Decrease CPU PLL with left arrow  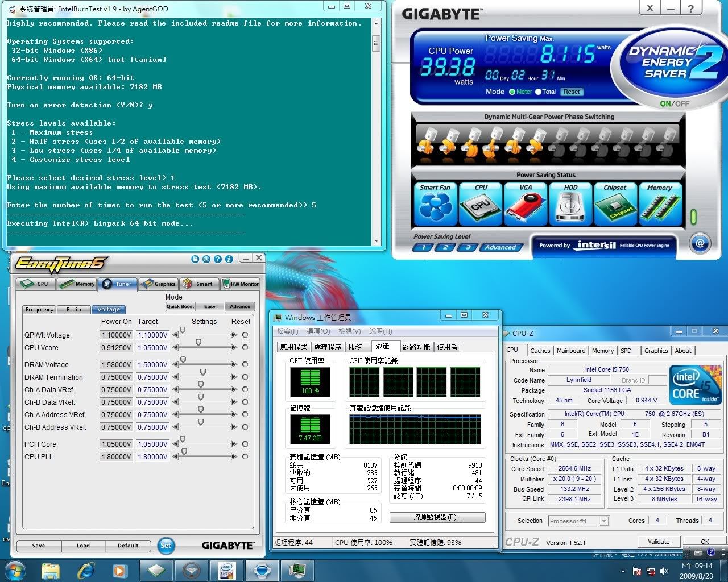[175, 456]
